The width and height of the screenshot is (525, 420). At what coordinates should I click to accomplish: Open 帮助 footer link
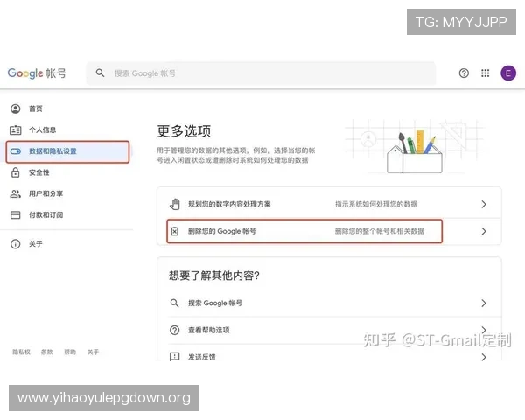[70, 352]
